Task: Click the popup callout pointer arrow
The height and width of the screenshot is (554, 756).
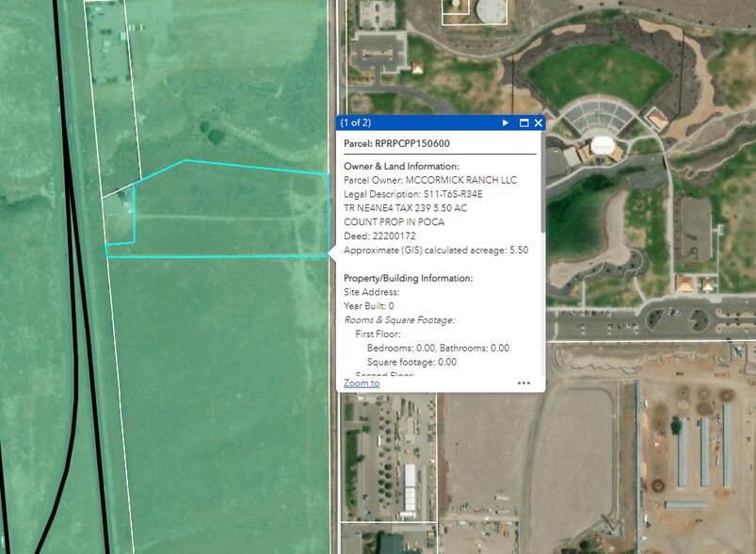Action: [x=332, y=253]
